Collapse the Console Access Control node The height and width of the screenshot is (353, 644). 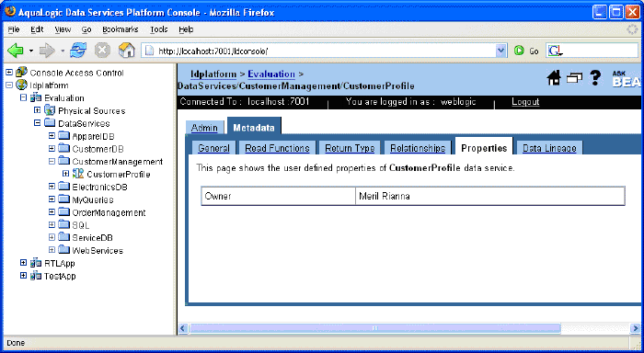coord(9,73)
